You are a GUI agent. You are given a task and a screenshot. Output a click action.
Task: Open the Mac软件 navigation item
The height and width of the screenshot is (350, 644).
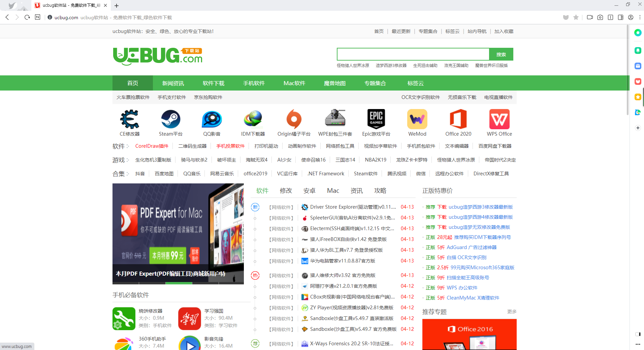pyautogui.click(x=294, y=83)
